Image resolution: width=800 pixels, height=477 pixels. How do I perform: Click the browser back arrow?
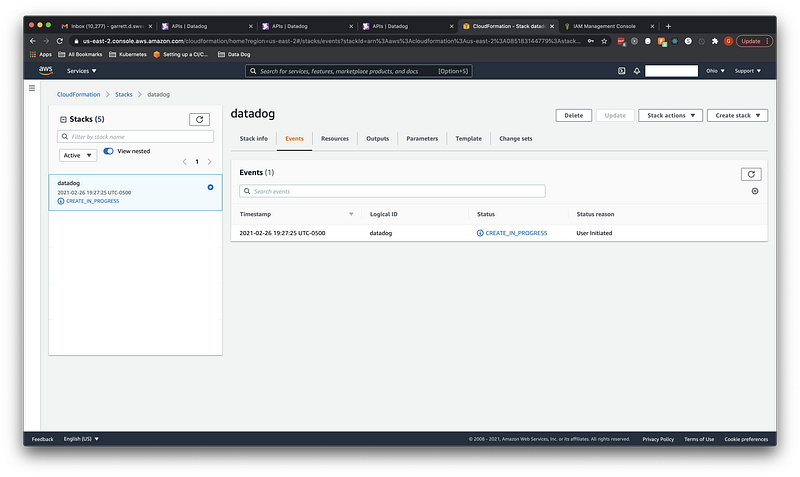33,41
